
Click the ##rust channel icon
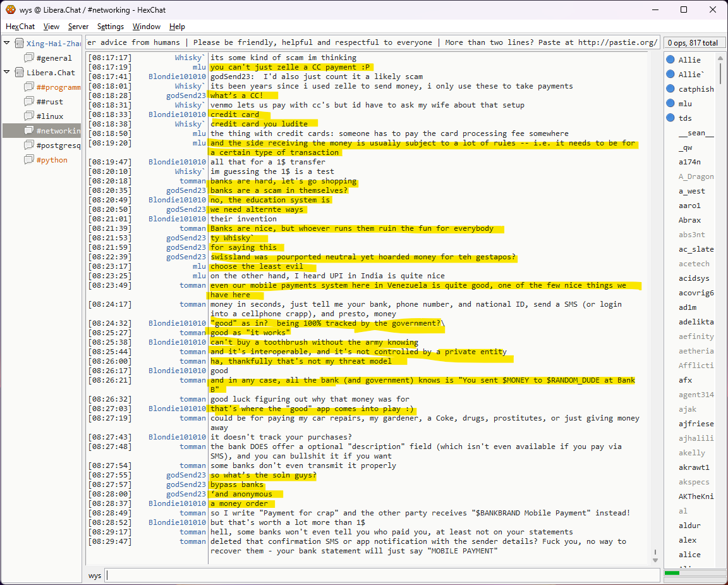tap(28, 102)
